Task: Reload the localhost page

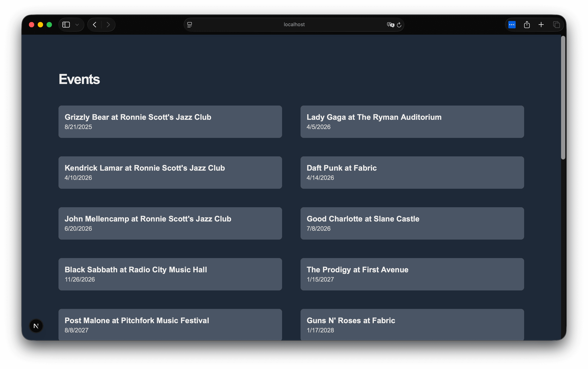Action: (x=399, y=25)
